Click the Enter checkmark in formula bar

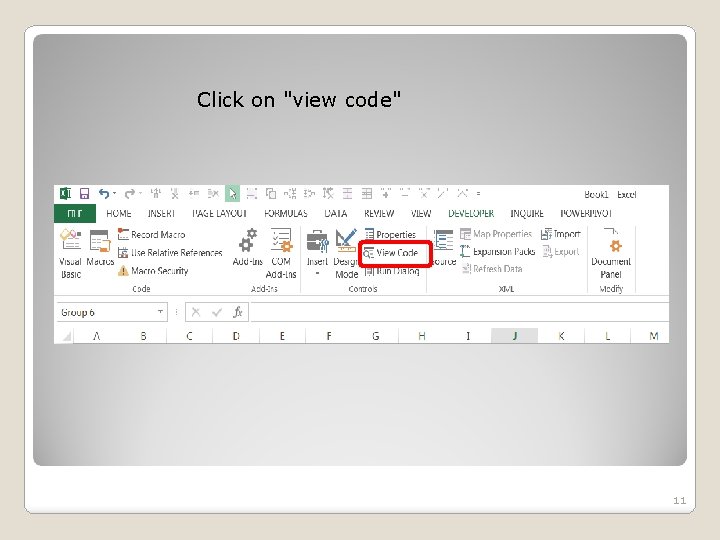tap(217, 313)
